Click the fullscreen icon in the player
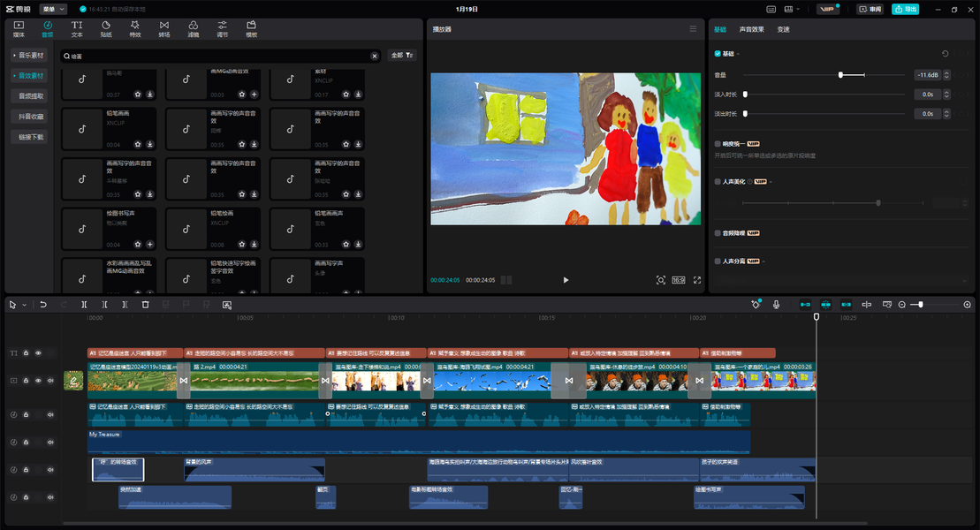 [697, 280]
